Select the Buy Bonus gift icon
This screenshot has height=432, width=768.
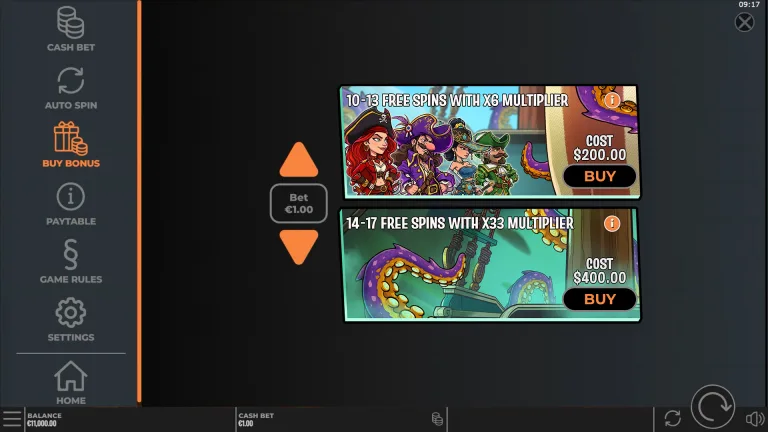coord(71,138)
